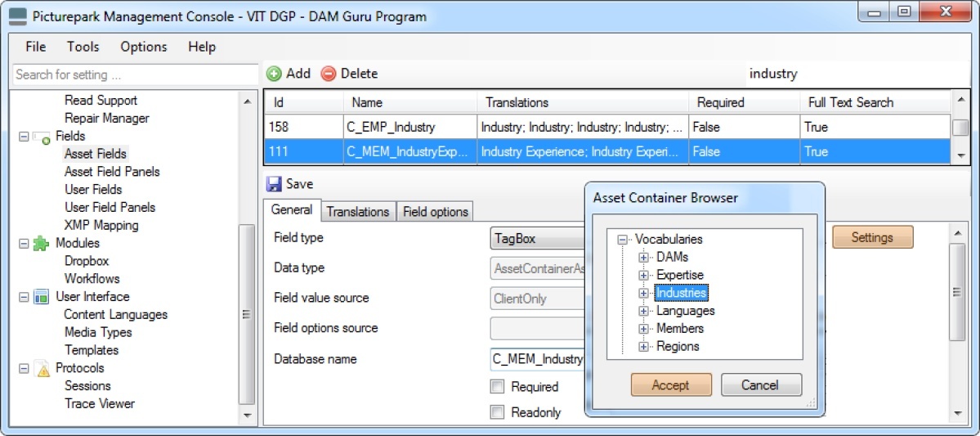Screen dimensions: 980x436
Task: Collapse the User Interface tree node
Action: (24, 296)
